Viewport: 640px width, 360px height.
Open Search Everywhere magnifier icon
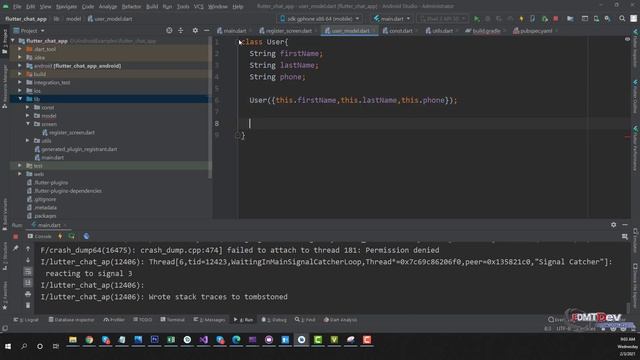(622, 19)
